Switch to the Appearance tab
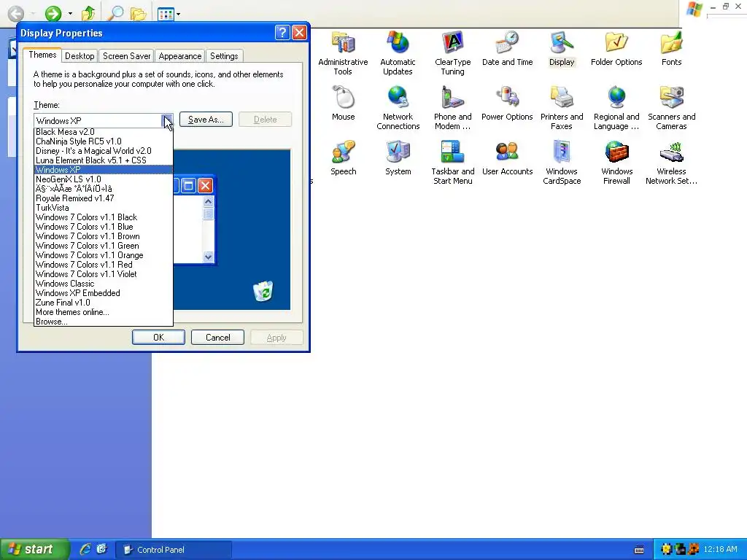Image resolution: width=747 pixels, height=560 pixels. click(x=180, y=56)
